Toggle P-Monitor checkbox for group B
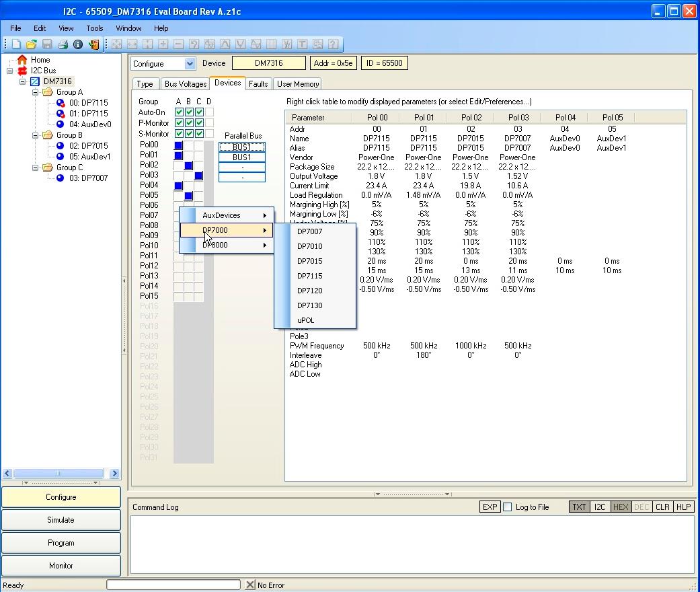Viewport: 700px width, 592px height. tap(189, 123)
